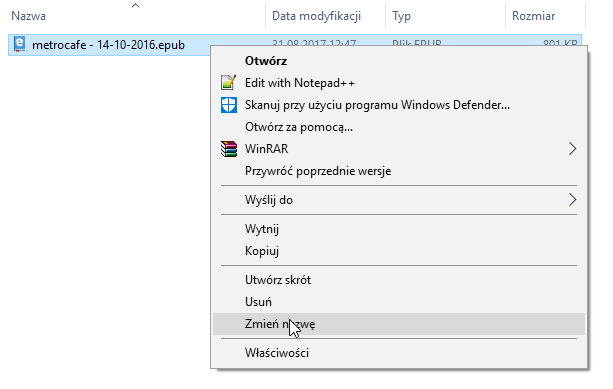This screenshot has height=389, width=613.
Task: Choose Kopiuj in the context menu
Action: coord(399,251)
